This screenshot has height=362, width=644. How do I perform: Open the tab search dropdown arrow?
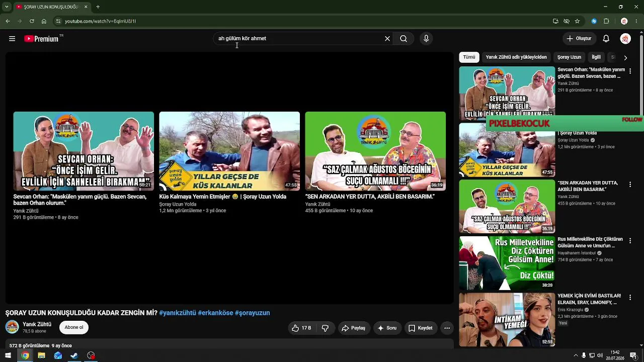[7, 7]
